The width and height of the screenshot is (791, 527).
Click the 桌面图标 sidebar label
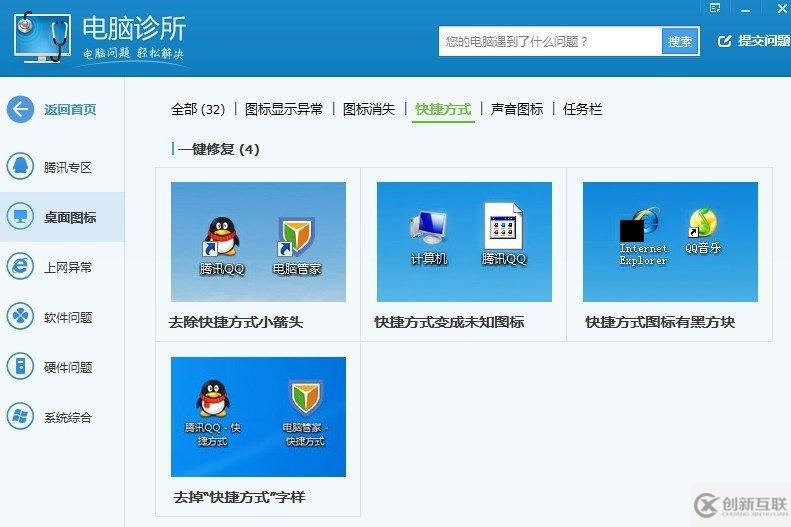[70, 217]
